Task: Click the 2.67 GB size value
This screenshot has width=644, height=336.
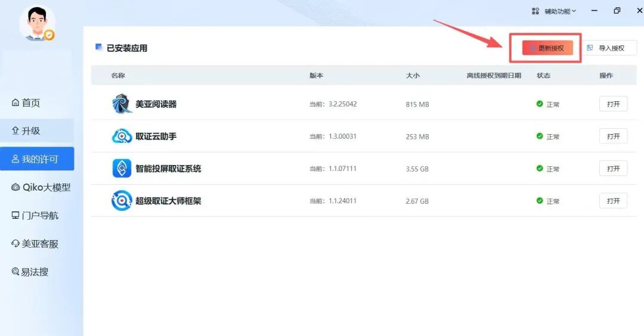Action: 417,201
